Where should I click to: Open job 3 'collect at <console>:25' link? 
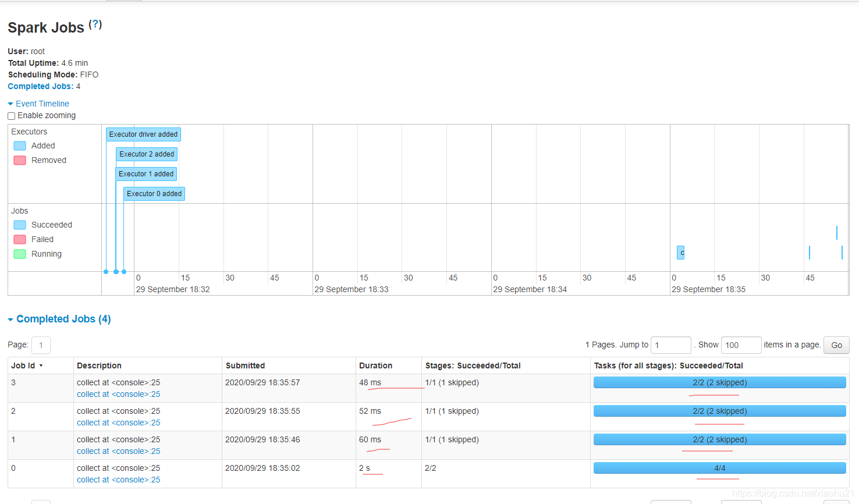119,394
